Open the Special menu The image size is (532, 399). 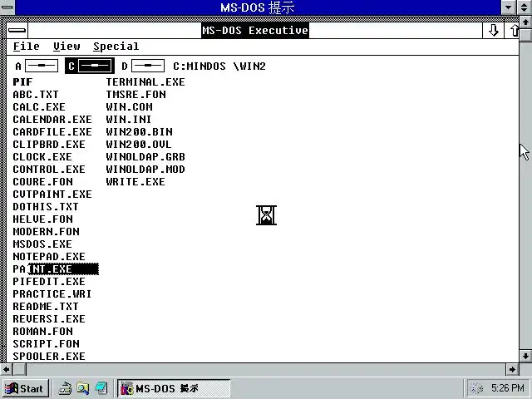tap(116, 47)
